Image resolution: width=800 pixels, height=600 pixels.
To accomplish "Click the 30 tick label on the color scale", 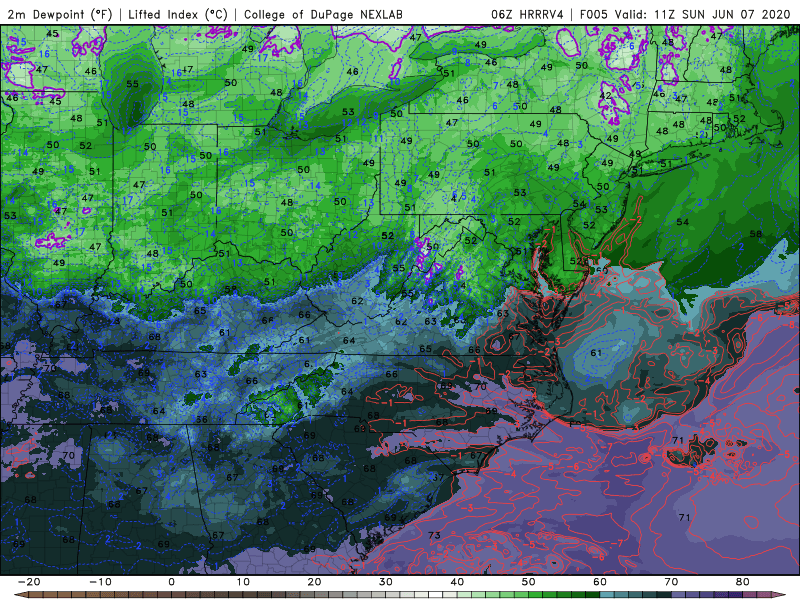I will [x=386, y=582].
